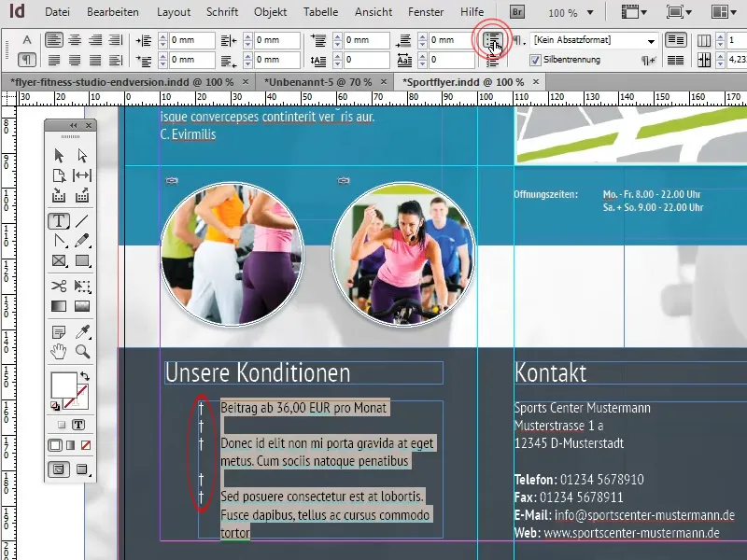
Task: Click the space before paragraph input field
Action: tap(367, 40)
